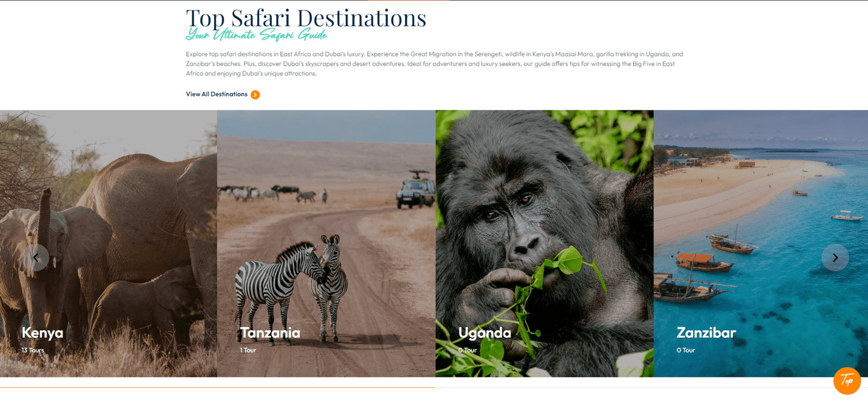Viewport: 868px width, 403px height.
Task: Open the Tanzania destination title
Action: coord(270,332)
